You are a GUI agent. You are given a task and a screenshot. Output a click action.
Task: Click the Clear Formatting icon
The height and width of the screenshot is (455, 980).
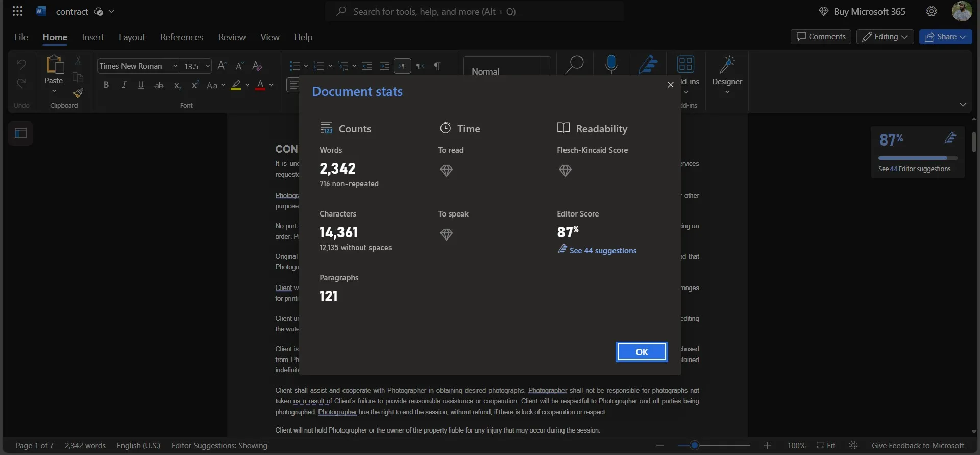(257, 66)
